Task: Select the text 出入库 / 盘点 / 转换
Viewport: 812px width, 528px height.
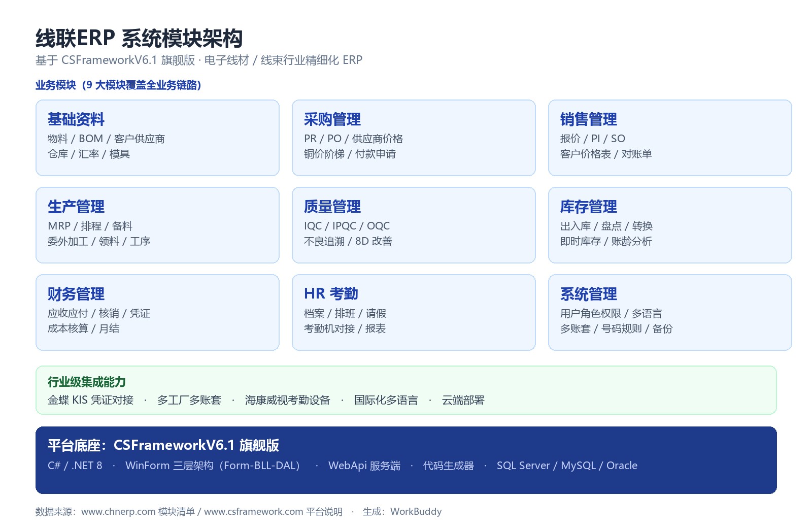Action: click(x=606, y=226)
